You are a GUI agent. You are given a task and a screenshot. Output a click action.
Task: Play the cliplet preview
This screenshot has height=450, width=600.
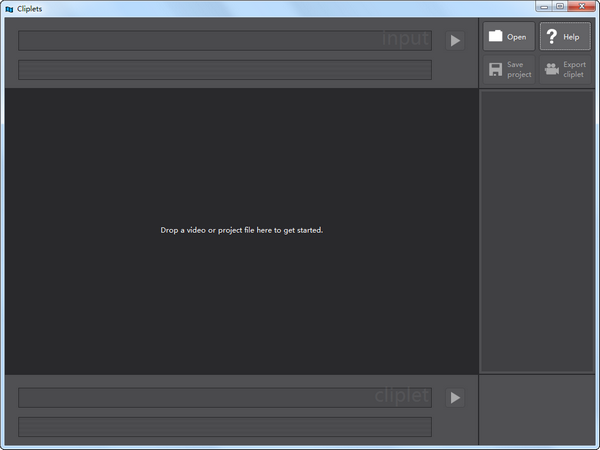pos(455,397)
